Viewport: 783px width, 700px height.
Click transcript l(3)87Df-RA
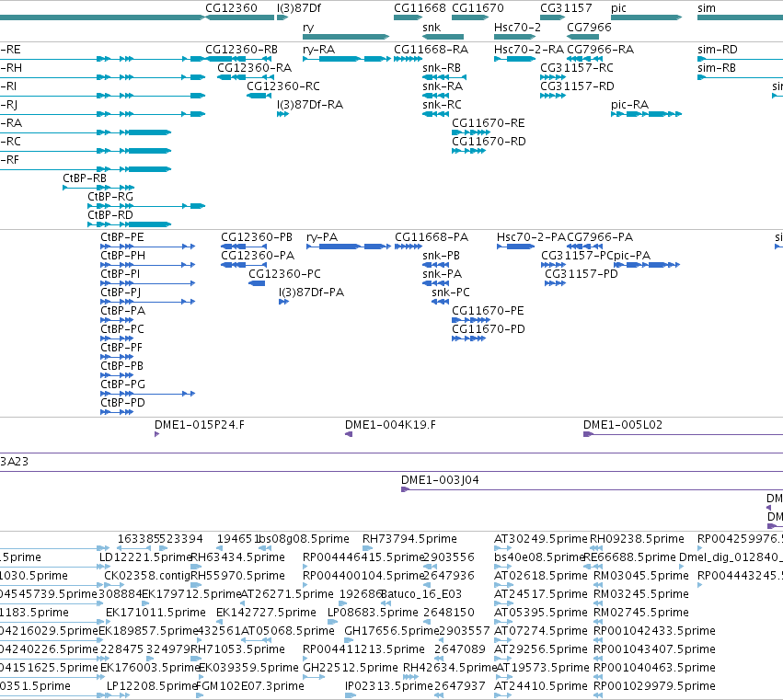pos(309,104)
